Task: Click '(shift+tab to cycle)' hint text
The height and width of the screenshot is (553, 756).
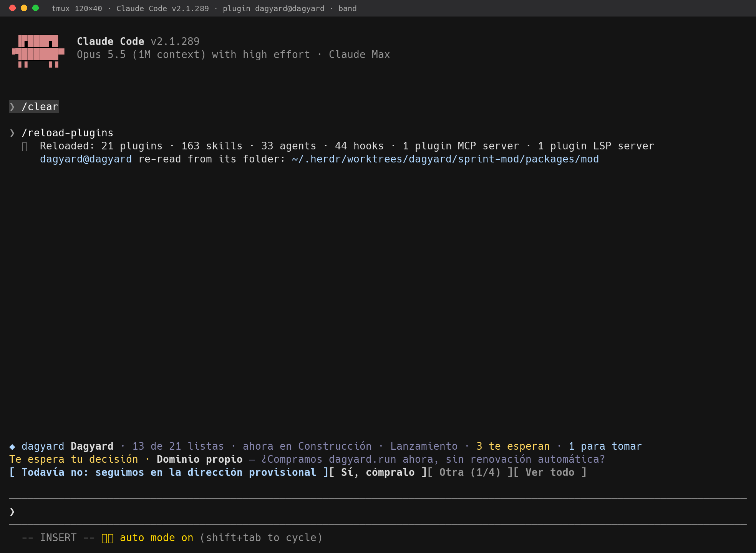Action: (261, 538)
